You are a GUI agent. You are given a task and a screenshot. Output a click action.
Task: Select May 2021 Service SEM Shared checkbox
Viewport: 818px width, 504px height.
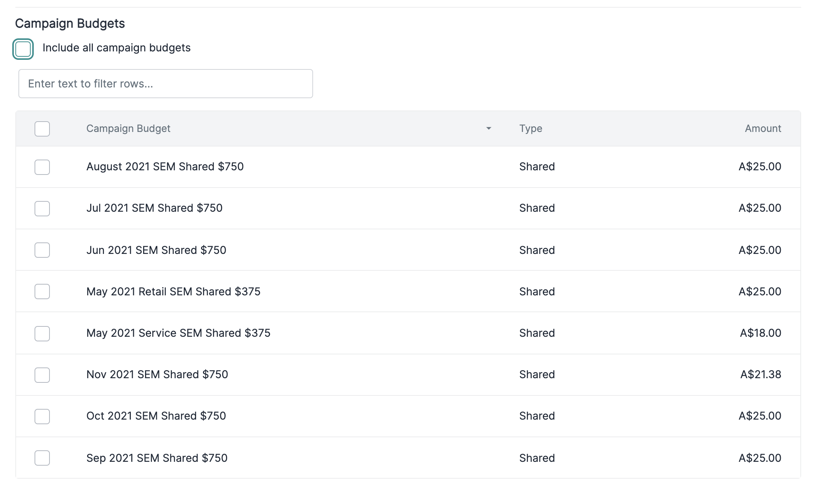coord(42,334)
